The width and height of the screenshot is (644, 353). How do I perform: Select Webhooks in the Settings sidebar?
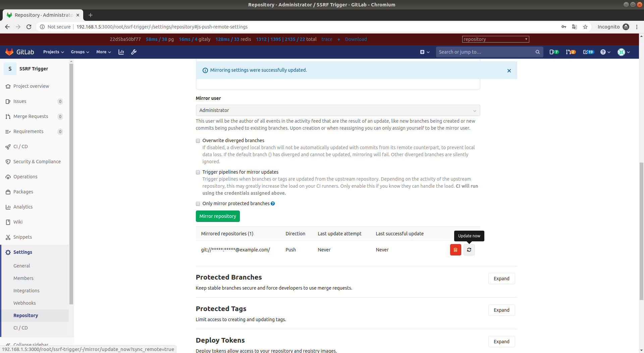tap(24, 303)
